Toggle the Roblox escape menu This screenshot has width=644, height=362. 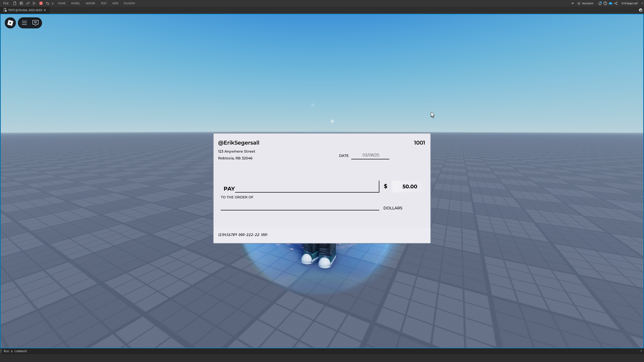(24, 23)
